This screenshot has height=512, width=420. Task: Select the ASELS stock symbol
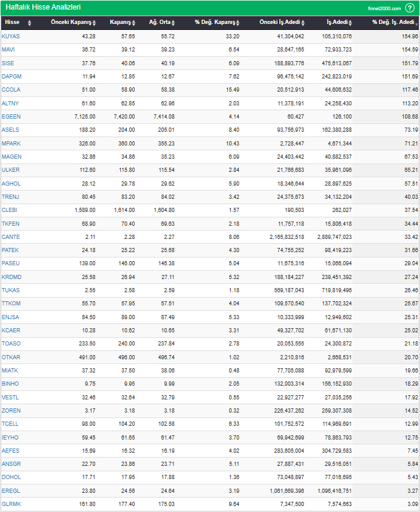(x=10, y=129)
